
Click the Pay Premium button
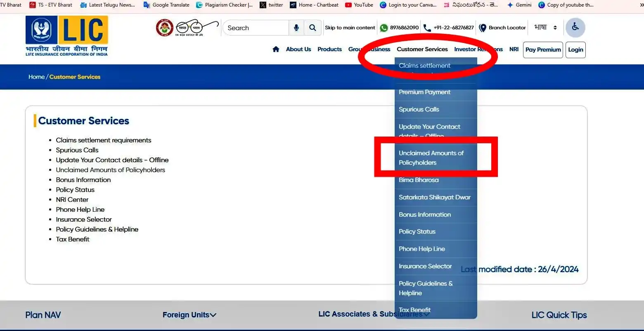(x=543, y=50)
